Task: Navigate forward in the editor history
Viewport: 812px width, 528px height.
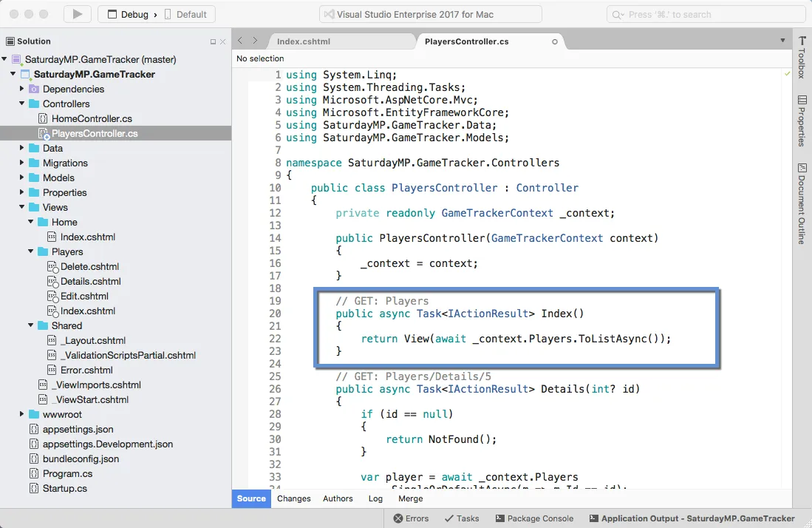Action: tap(255, 41)
